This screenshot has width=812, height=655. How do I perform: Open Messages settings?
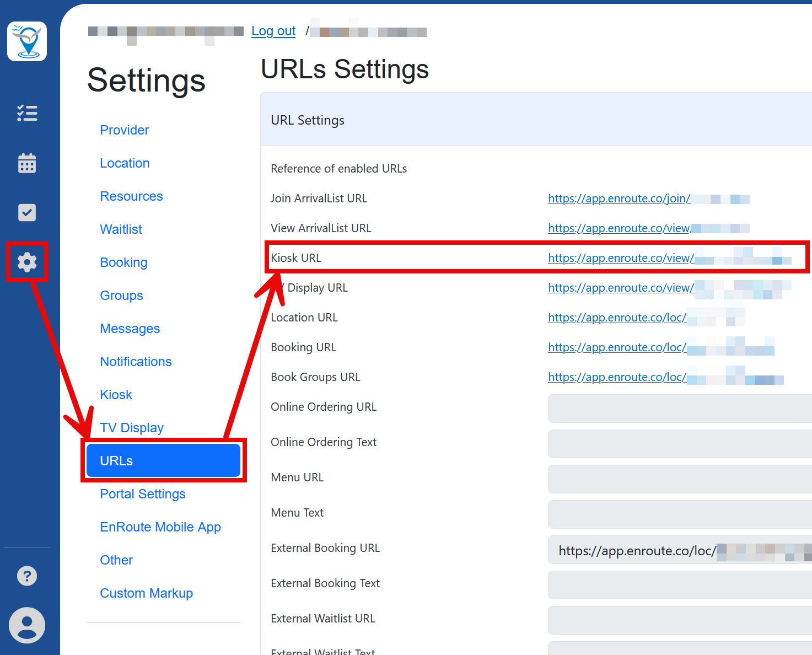coord(130,329)
